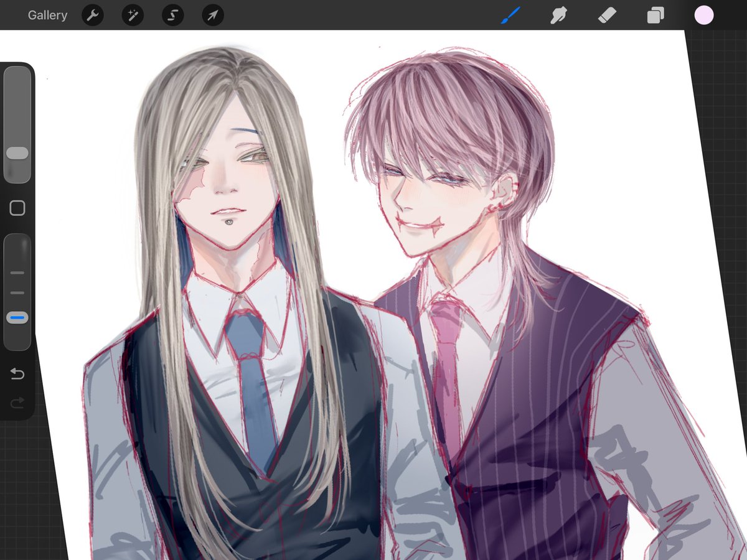
Task: Open the Selection tool
Action: [172, 15]
